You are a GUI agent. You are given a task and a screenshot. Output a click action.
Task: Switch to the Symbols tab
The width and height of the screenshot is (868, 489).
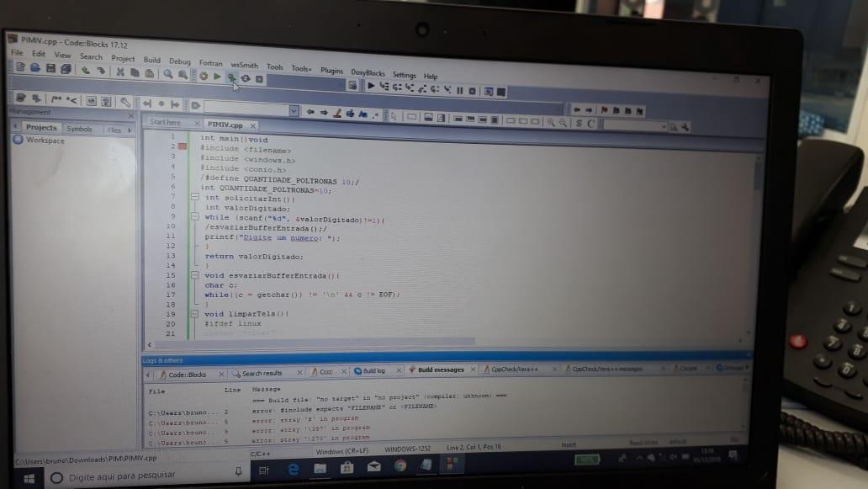(79, 129)
